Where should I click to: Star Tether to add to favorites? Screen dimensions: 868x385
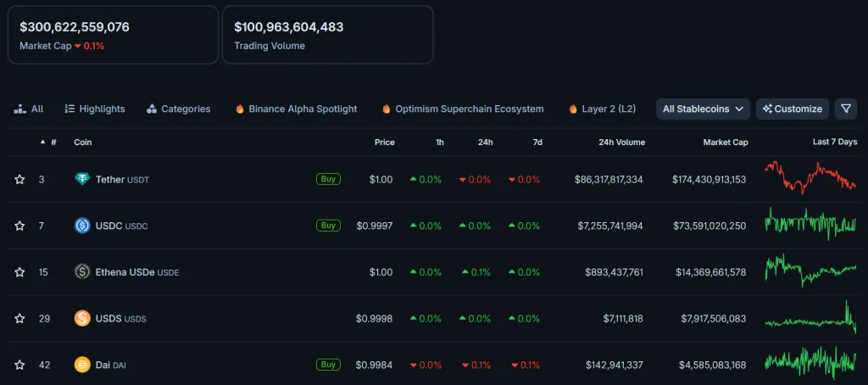tap(19, 179)
